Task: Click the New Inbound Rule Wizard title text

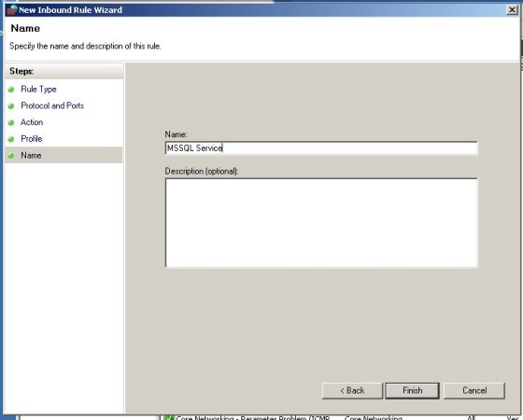Action: (x=70, y=10)
